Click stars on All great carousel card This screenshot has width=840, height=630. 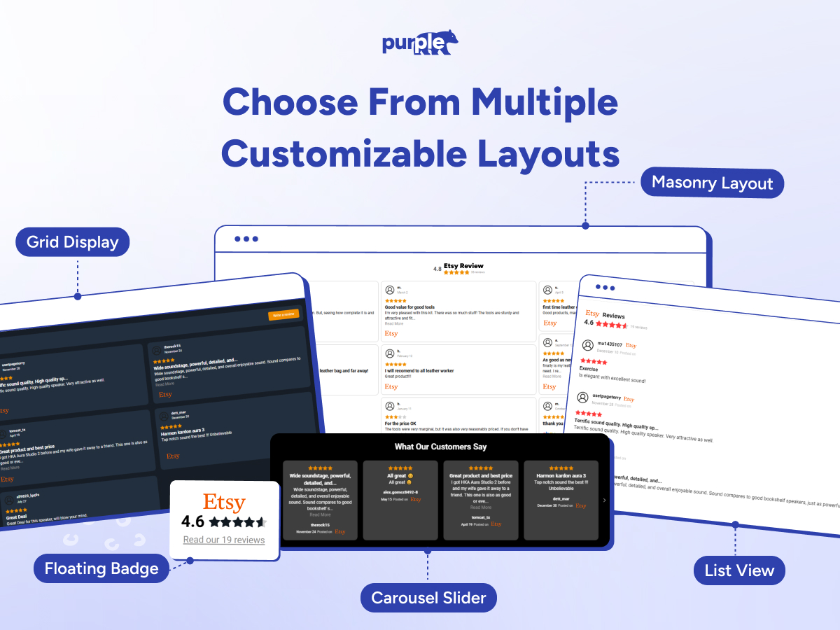[400, 468]
